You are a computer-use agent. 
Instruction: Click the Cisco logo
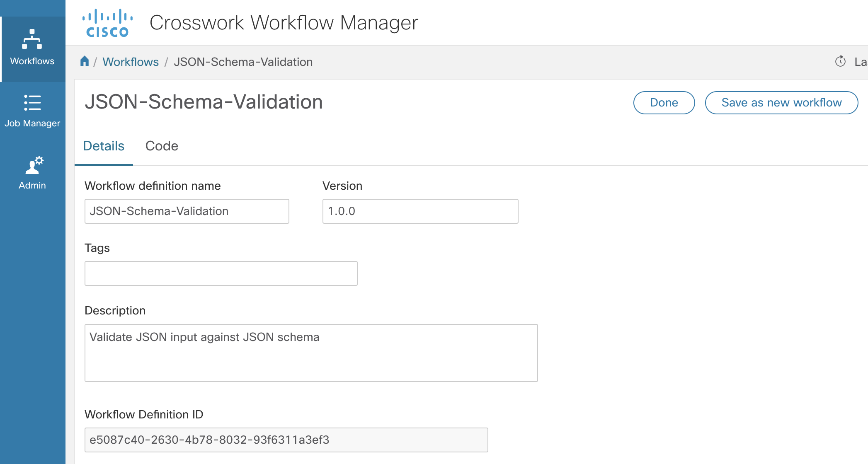[107, 23]
